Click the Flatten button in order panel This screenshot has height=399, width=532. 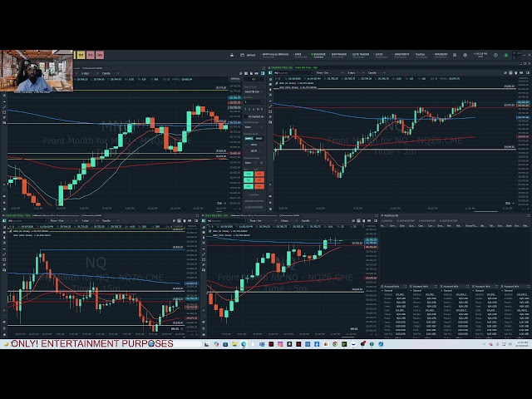(254, 195)
